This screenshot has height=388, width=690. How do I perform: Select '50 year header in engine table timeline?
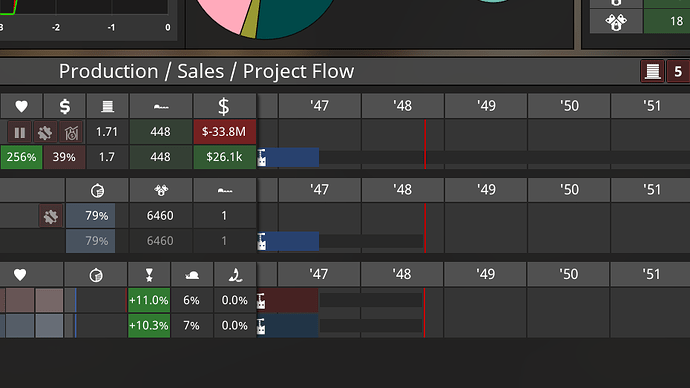(x=569, y=190)
